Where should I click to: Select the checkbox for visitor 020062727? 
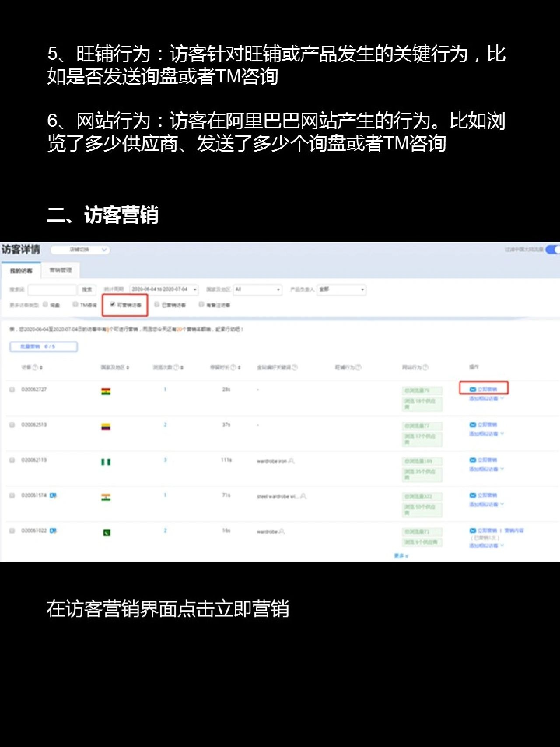(12, 389)
